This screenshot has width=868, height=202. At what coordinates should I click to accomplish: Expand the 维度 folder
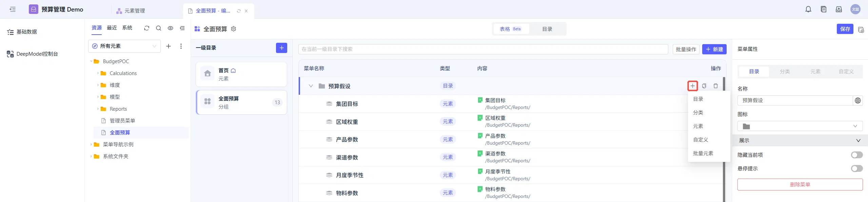pyautogui.click(x=98, y=85)
